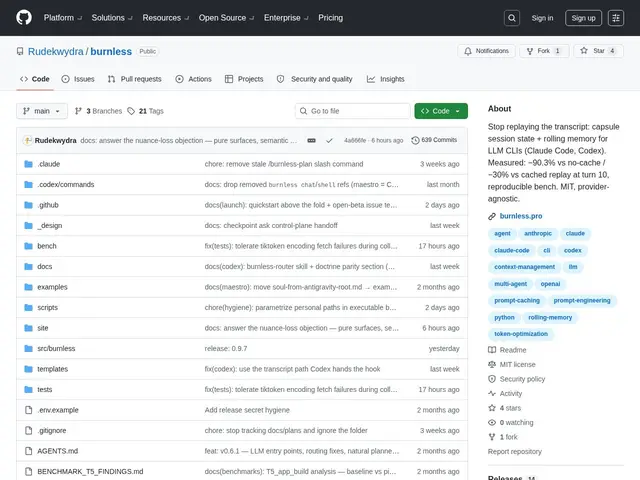Click the bench folder icon

point(28,246)
